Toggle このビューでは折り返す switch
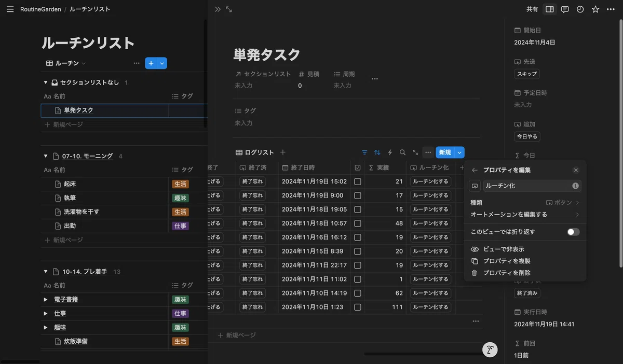This screenshot has height=364, width=623. coord(573,232)
